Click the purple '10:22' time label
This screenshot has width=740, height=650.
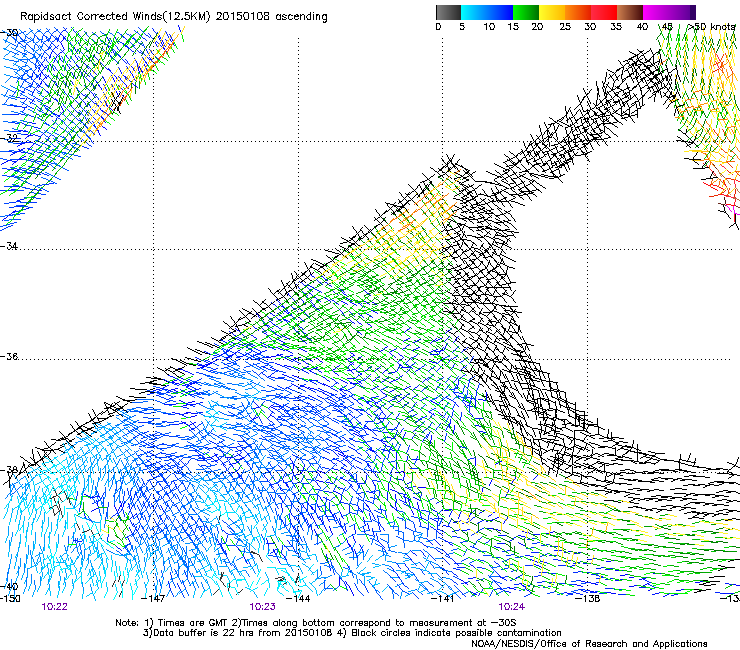pyautogui.click(x=55, y=607)
